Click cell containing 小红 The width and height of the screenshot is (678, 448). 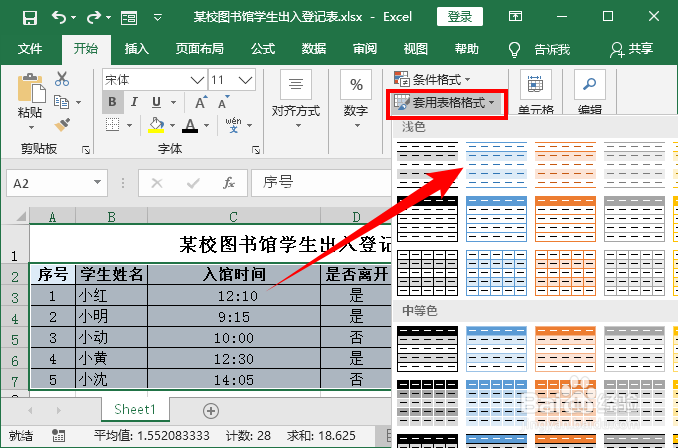click(x=112, y=296)
